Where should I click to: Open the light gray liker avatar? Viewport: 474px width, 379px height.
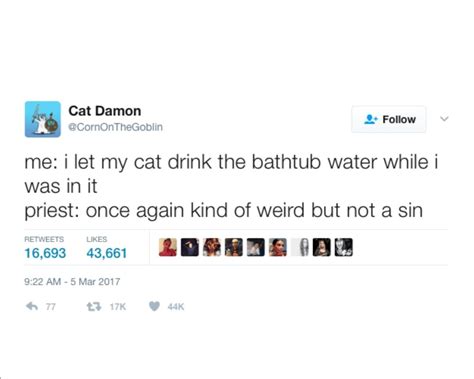tap(300, 247)
